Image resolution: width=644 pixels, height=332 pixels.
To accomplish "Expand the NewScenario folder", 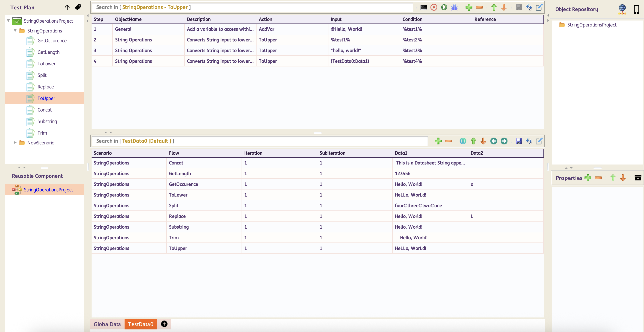I will (15, 142).
